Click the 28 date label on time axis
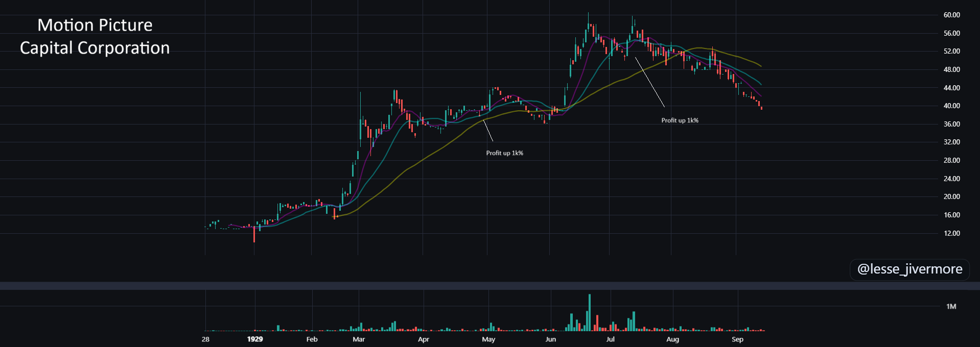Screen dimensions: 980x347 pyautogui.click(x=205, y=339)
